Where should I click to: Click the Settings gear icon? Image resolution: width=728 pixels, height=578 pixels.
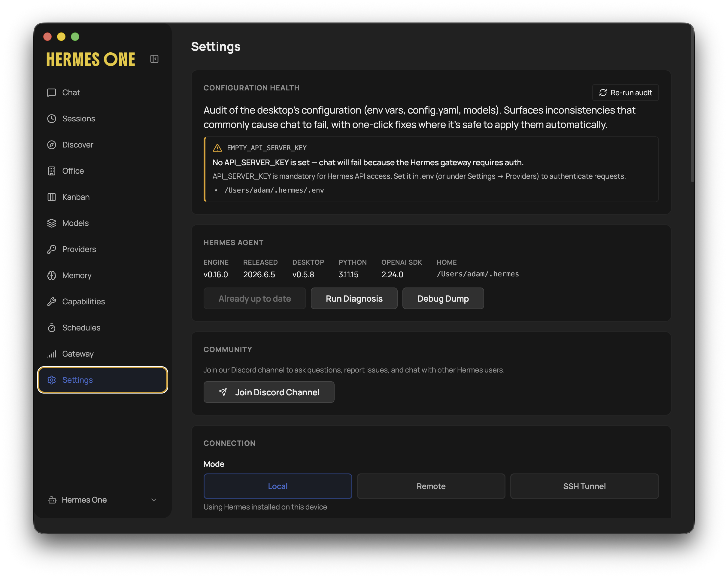point(52,380)
